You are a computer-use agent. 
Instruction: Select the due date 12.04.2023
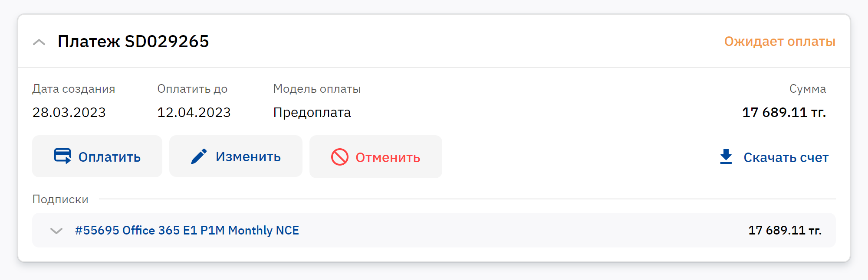194,113
